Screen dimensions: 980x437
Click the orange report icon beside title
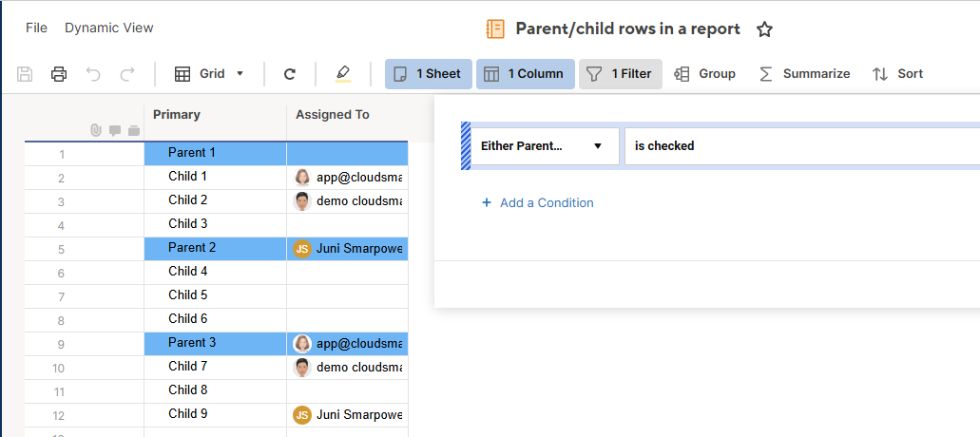[x=495, y=29]
